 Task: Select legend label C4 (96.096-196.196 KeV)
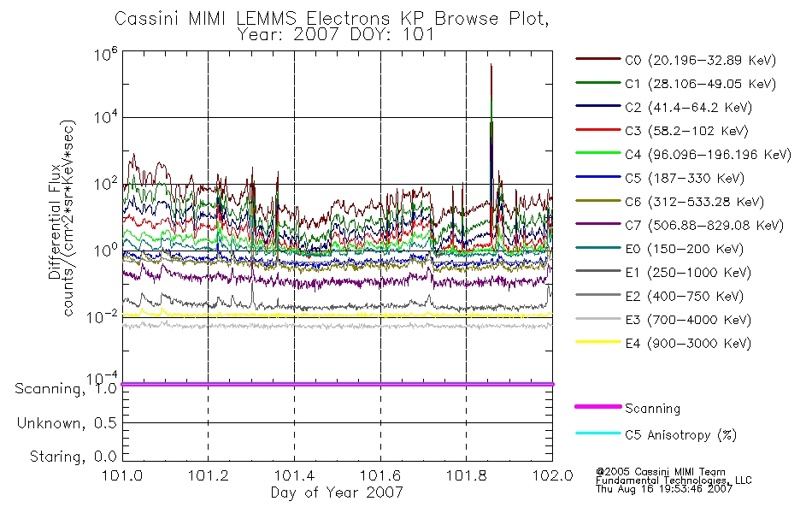coord(709,155)
